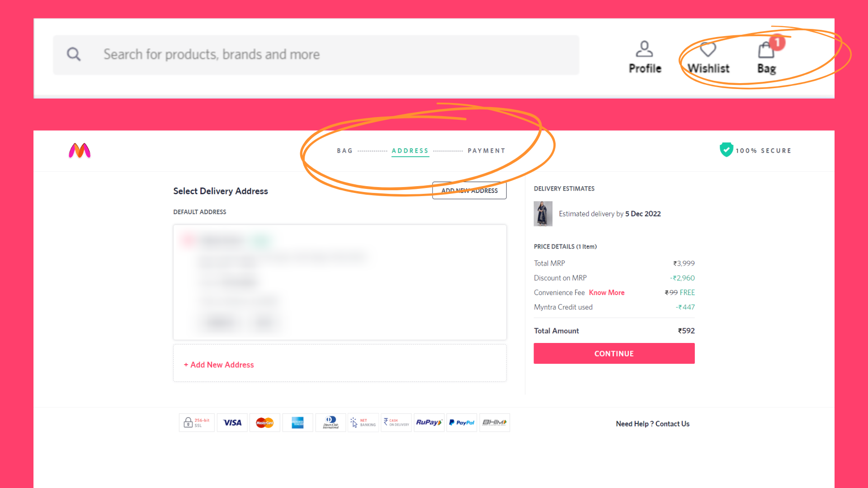Click the RuPay payment icon
This screenshot has width=868, height=488.
(x=429, y=422)
